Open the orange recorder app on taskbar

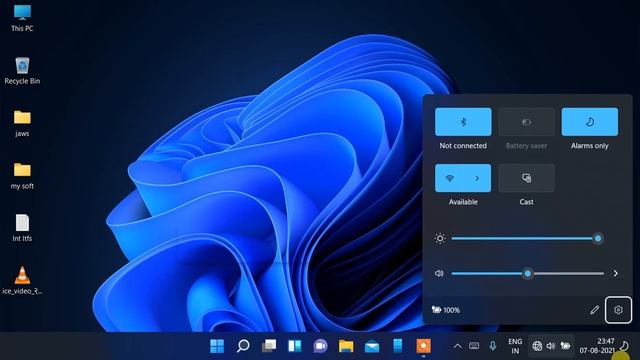pyautogui.click(x=423, y=346)
